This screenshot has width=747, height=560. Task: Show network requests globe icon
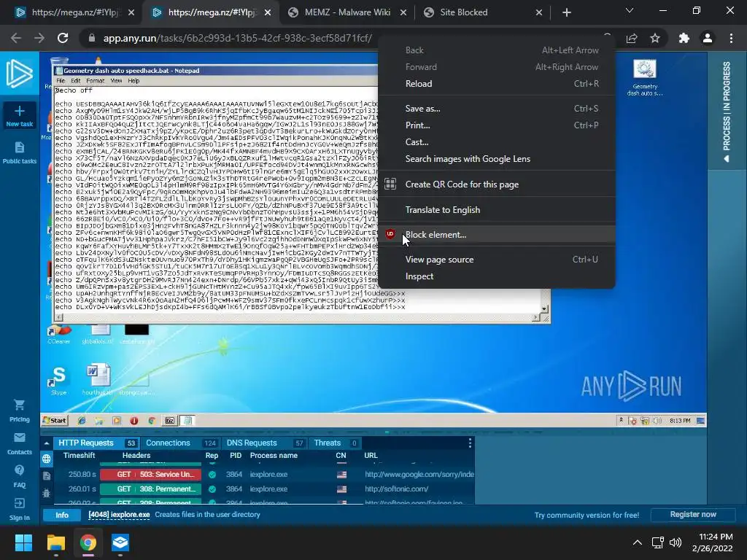[x=46, y=459]
